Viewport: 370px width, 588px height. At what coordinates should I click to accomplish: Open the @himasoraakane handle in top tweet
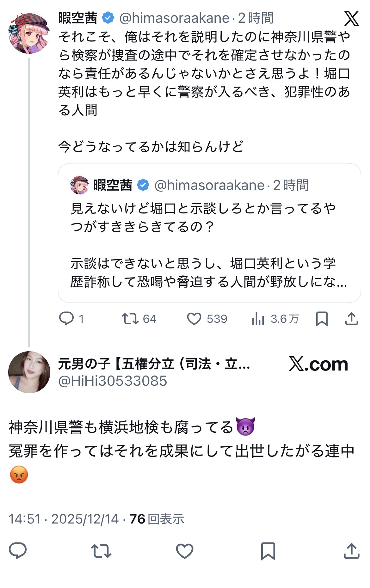(x=174, y=18)
